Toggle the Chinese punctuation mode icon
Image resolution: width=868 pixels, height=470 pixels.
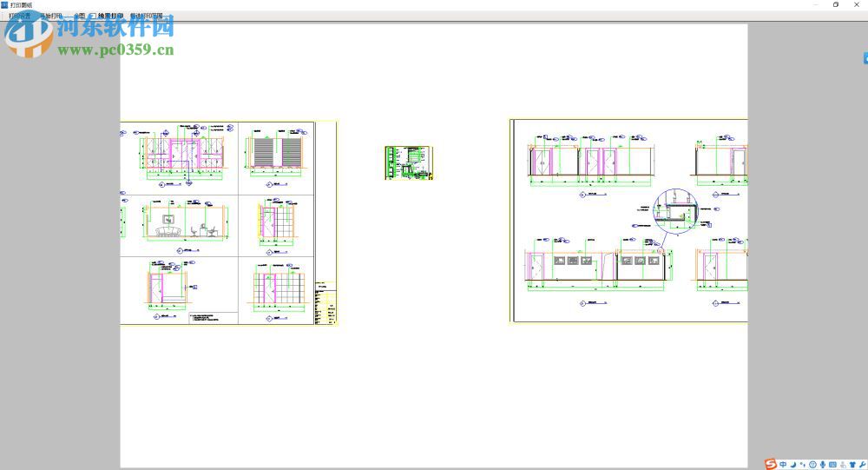pos(802,465)
